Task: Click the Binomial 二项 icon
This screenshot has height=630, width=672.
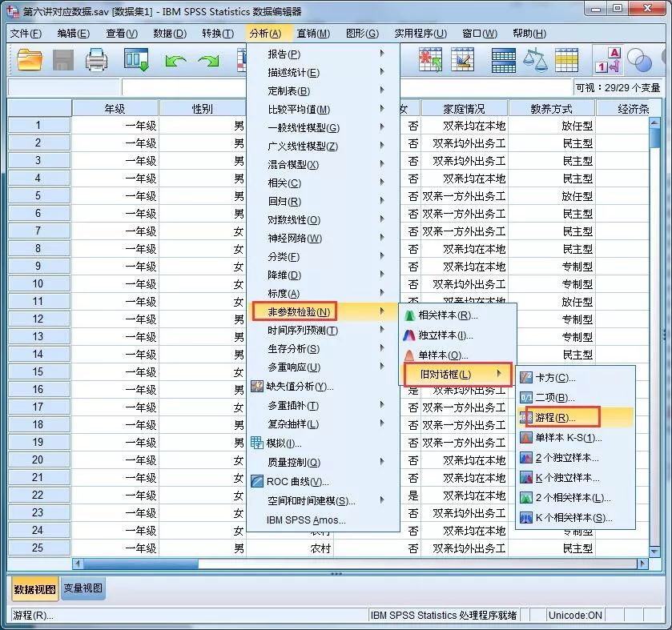Action: pyautogui.click(x=526, y=398)
